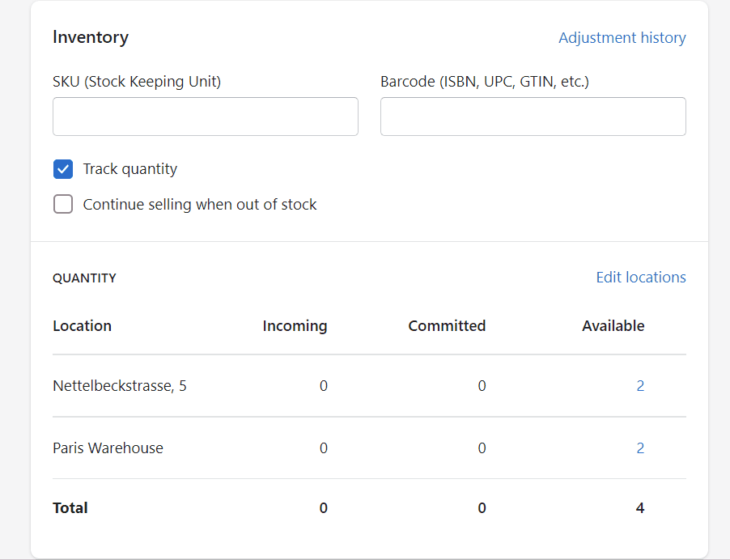Uncheck the Track quantity checkbox
This screenshot has width=730, height=560.
coord(63,169)
